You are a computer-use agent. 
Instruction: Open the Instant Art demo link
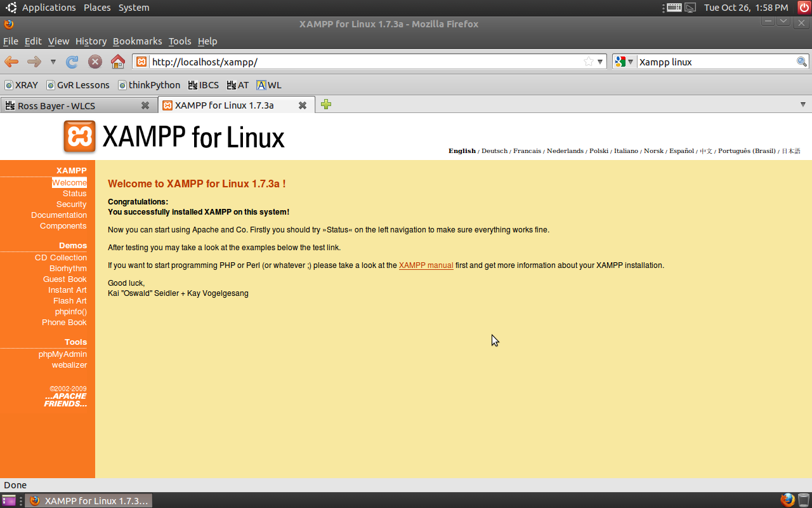[x=67, y=290]
